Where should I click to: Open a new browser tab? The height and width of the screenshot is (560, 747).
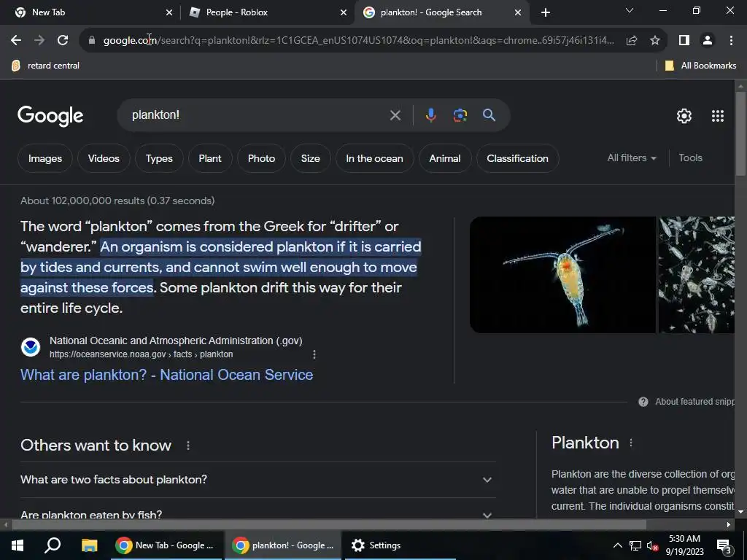[546, 13]
